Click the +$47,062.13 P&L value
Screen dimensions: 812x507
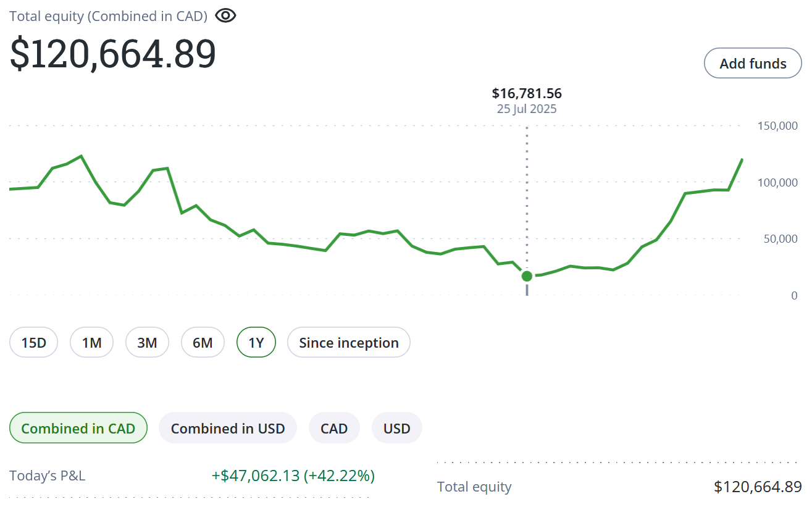tap(293, 476)
